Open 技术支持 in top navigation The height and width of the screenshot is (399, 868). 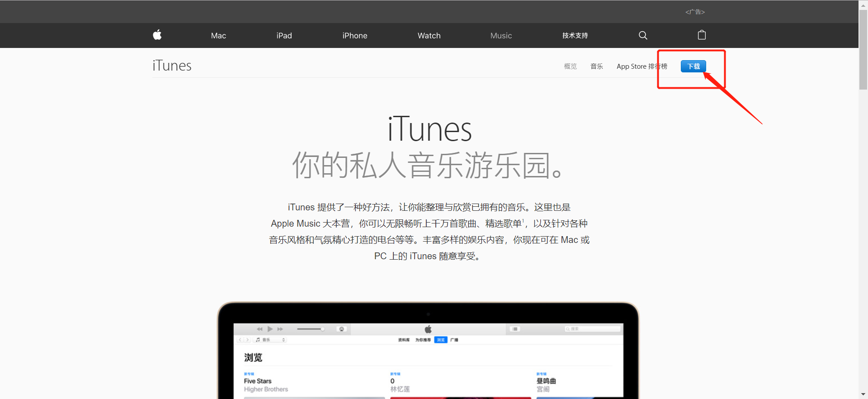(575, 36)
